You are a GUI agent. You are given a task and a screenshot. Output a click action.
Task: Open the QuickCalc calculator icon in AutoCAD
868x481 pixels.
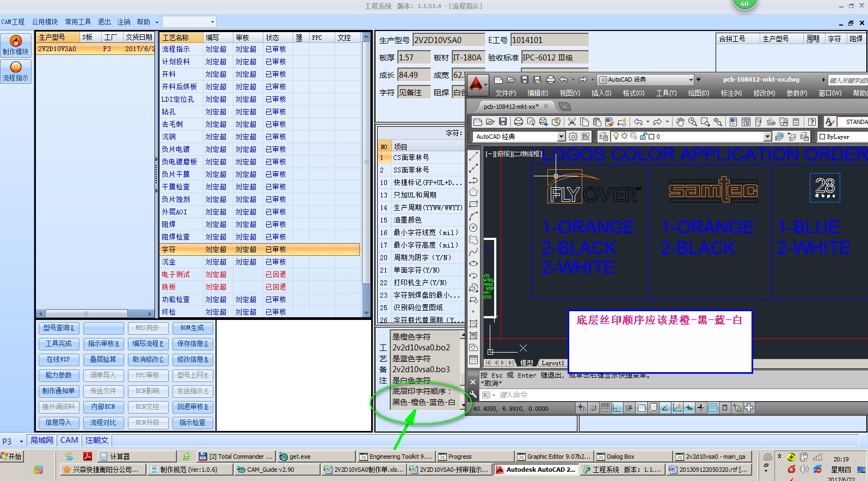(796, 122)
